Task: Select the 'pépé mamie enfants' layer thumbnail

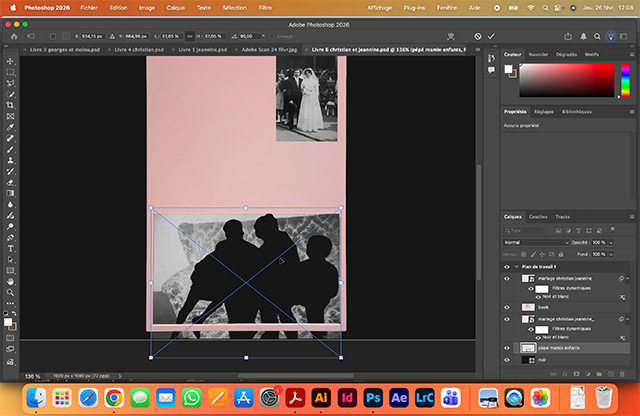Action: point(528,348)
